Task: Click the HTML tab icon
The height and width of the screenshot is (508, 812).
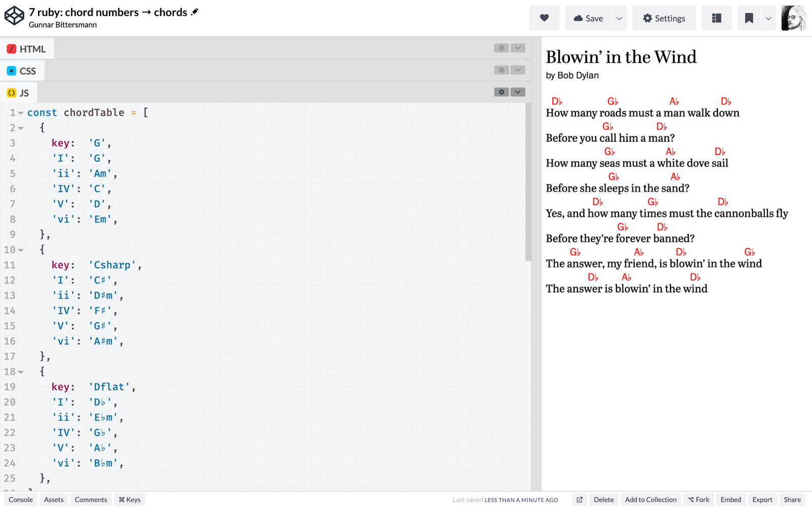Action: (11, 49)
